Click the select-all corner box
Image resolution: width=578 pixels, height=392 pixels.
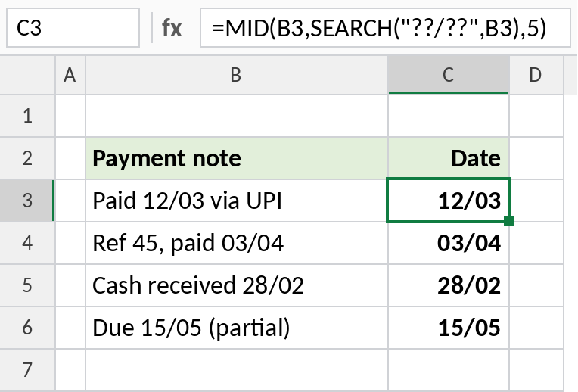(x=27, y=75)
